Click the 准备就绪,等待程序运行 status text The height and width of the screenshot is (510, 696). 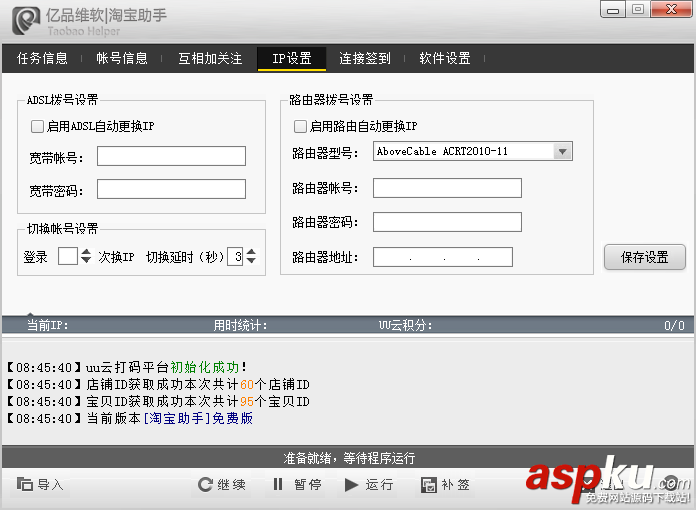pos(349,458)
